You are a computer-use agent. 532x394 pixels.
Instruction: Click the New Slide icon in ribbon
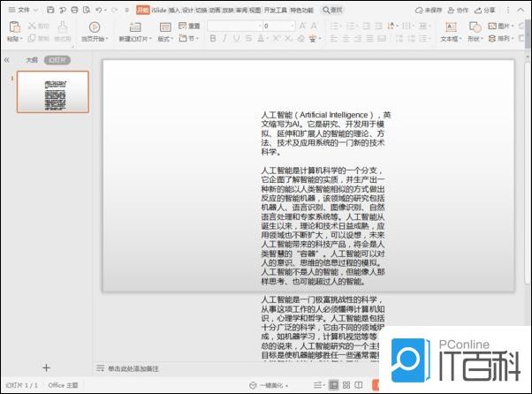(x=134, y=27)
